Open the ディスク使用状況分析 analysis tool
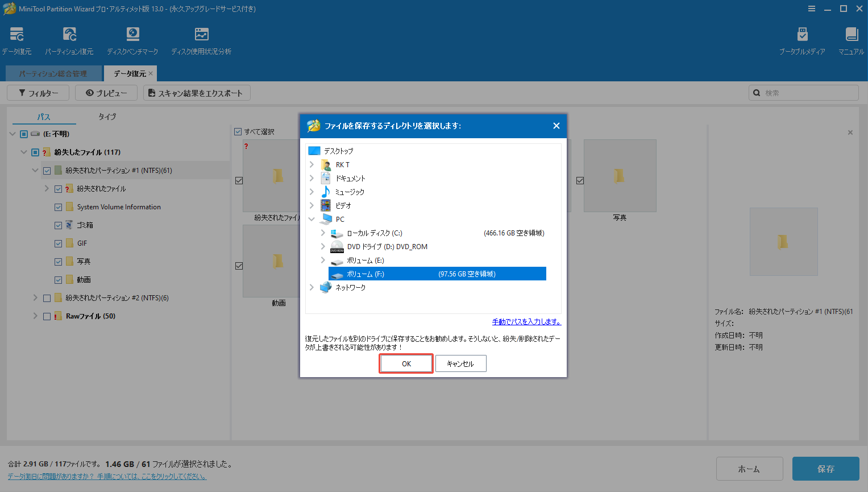Screen dimensions: 868x492 [x=201, y=34]
